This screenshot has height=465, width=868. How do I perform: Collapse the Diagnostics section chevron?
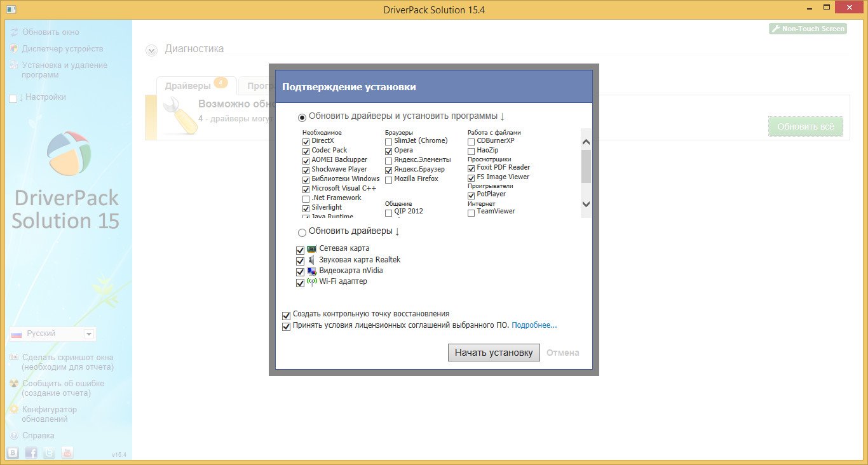(151, 50)
